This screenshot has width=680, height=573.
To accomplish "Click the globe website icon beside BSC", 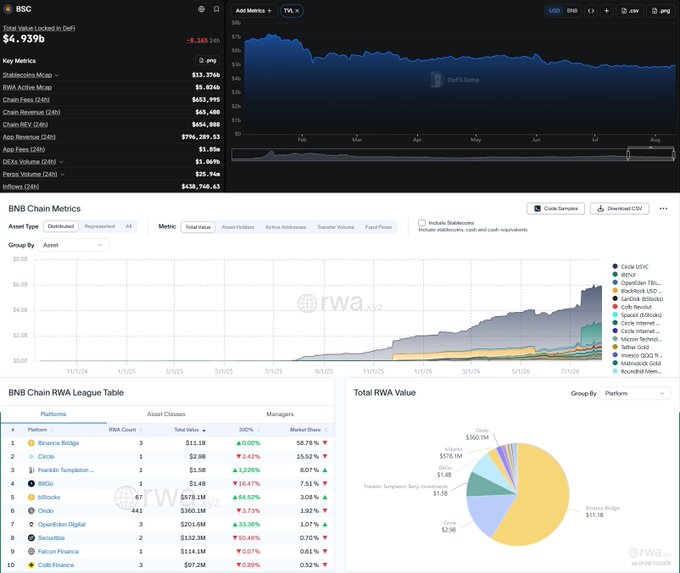I will pyautogui.click(x=201, y=9).
